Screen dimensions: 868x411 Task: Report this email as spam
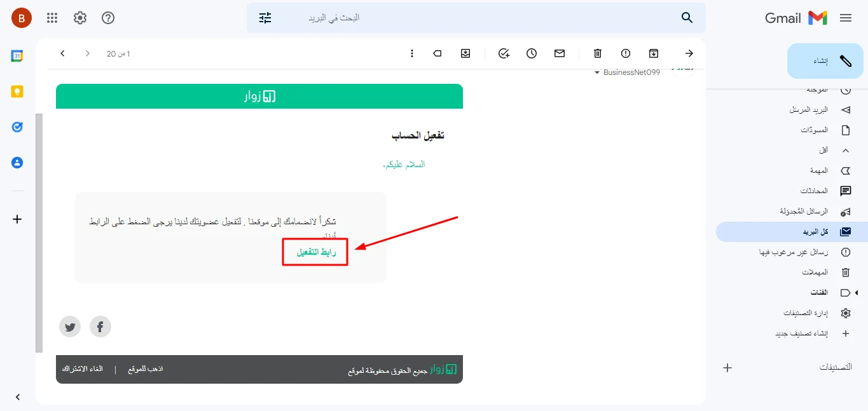pos(626,53)
